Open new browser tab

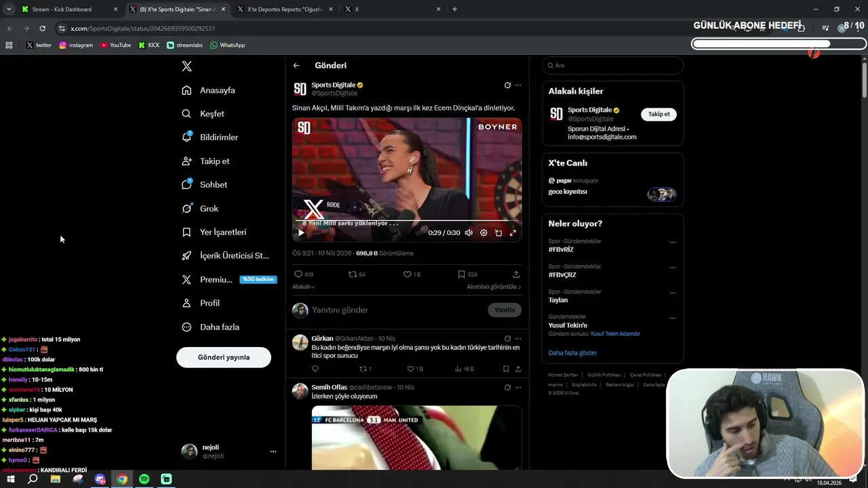coord(454,9)
